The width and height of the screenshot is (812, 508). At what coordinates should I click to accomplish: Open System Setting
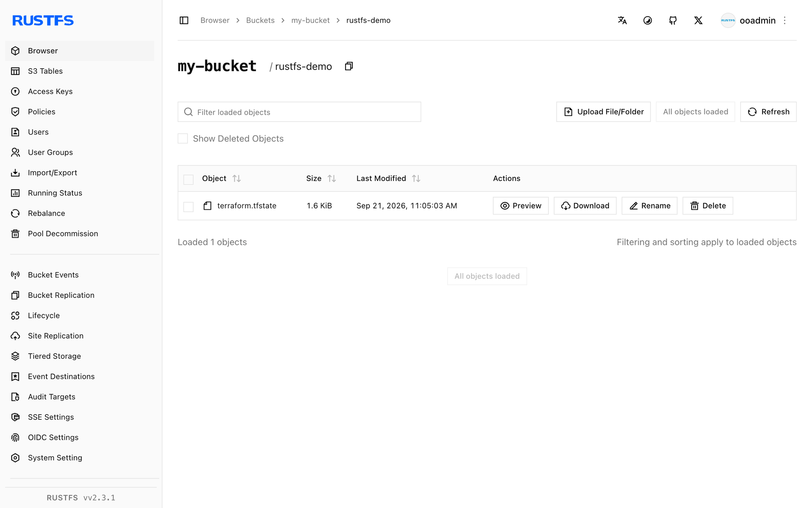[x=80, y=458]
